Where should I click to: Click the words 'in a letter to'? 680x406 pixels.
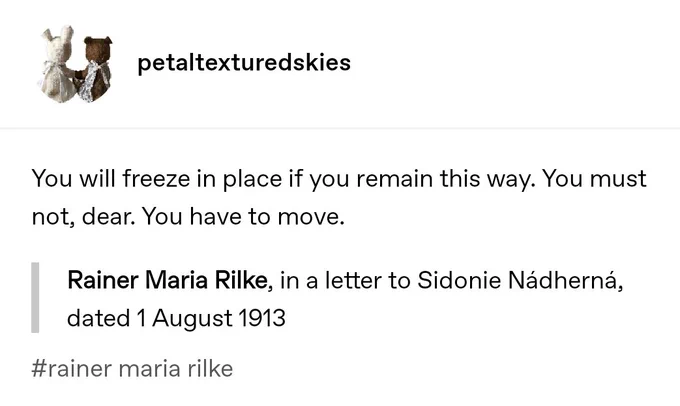click(345, 280)
